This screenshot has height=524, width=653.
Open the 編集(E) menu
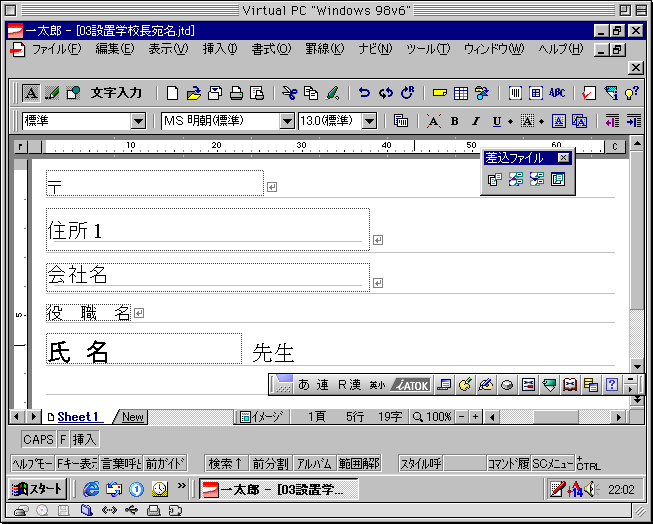coord(115,49)
